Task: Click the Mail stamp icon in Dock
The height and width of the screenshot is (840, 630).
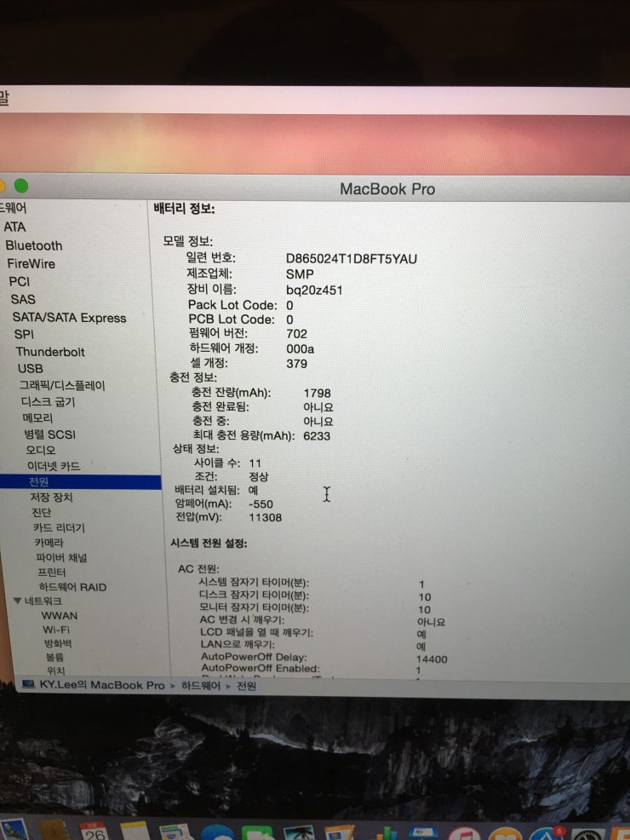Action: 14,831
